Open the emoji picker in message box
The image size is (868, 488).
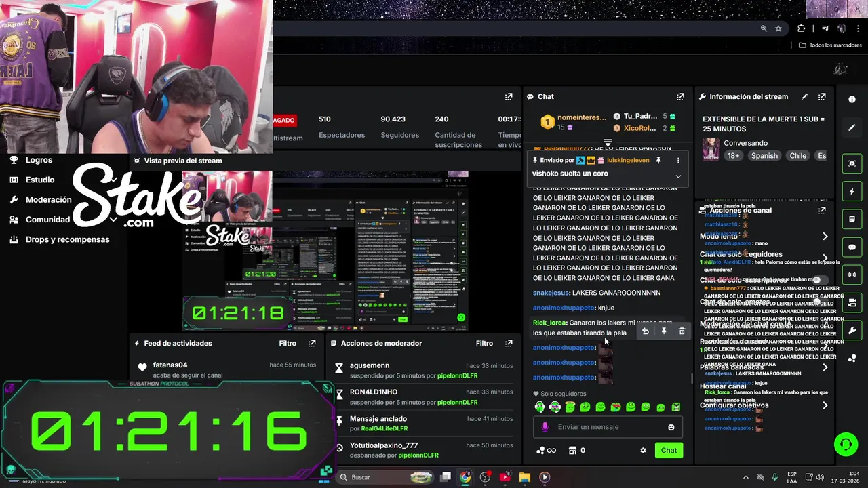pos(671,427)
